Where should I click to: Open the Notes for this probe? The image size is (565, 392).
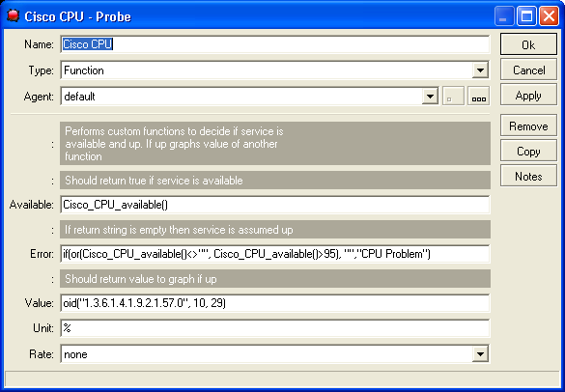528,176
